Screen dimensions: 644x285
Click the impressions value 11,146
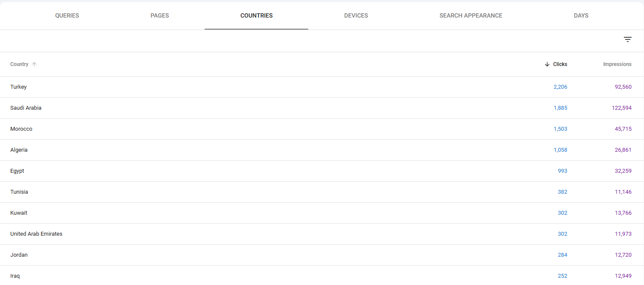(623, 192)
